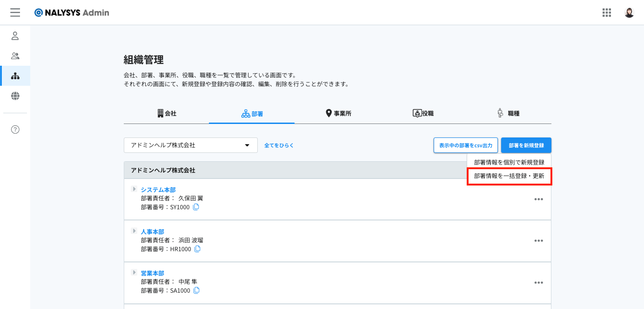Click the 全てをひらく link
Image resolution: width=644 pixels, height=309 pixels.
(x=279, y=145)
